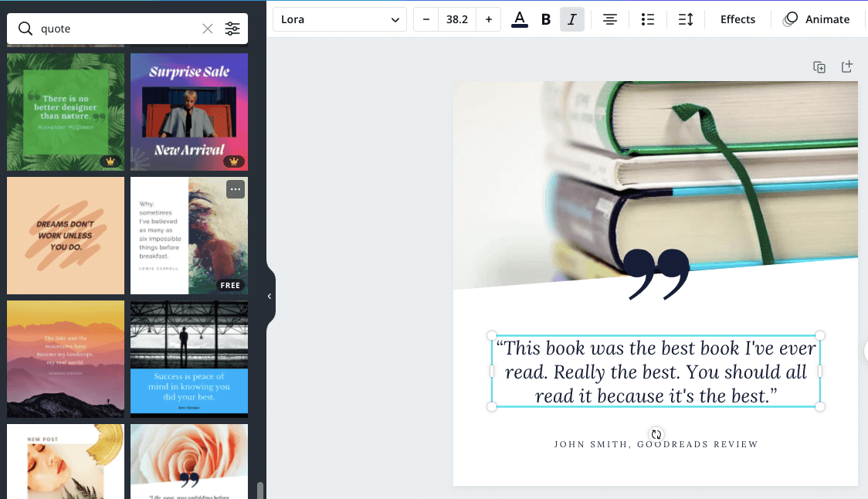Viewport: 868px width, 499px height.
Task: Decrease font size with minus button
Action: pos(426,19)
